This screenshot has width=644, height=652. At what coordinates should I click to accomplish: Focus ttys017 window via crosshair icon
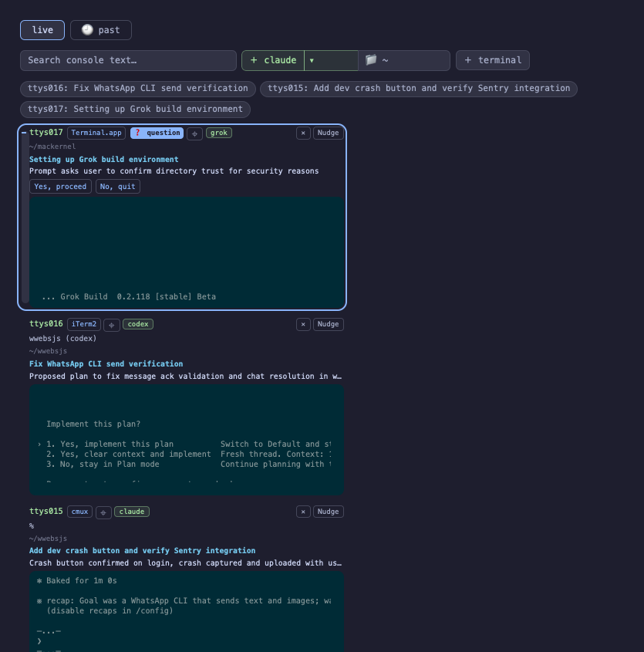click(194, 133)
